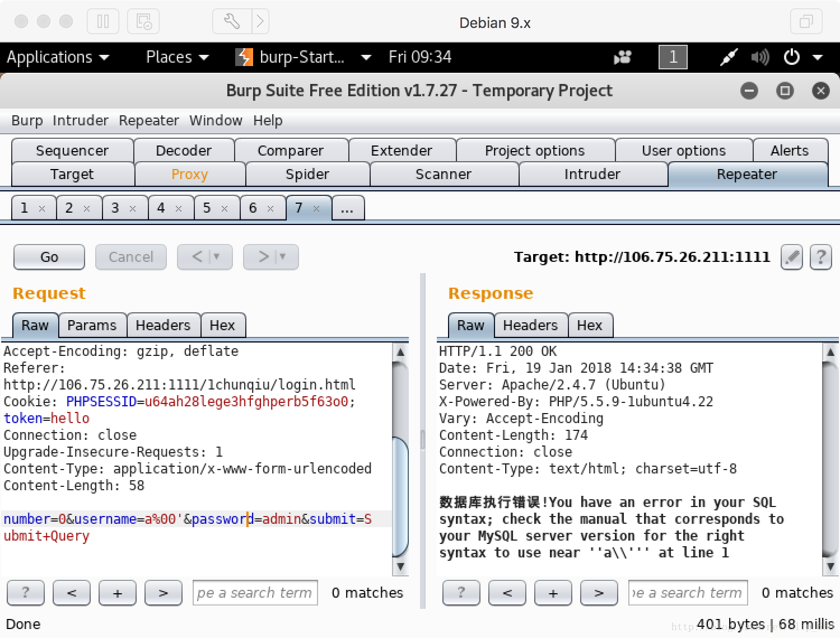
Task: Switch to the Sequencer tab
Action: (x=72, y=151)
